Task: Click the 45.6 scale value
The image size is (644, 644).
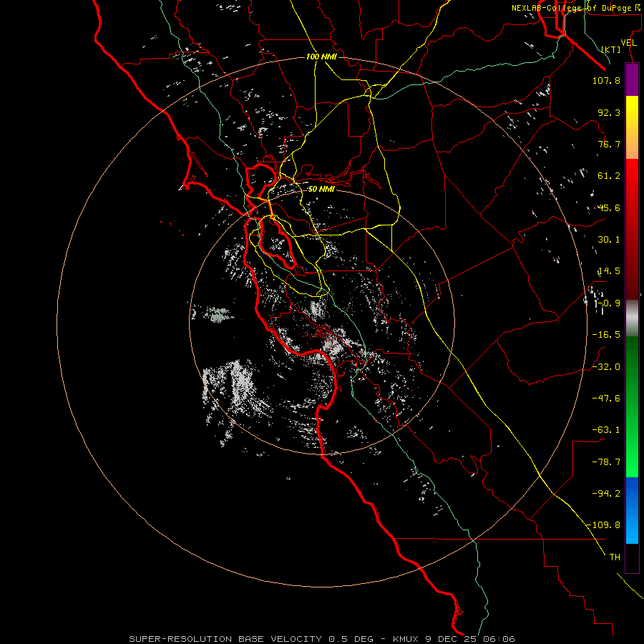Action: coord(609,208)
